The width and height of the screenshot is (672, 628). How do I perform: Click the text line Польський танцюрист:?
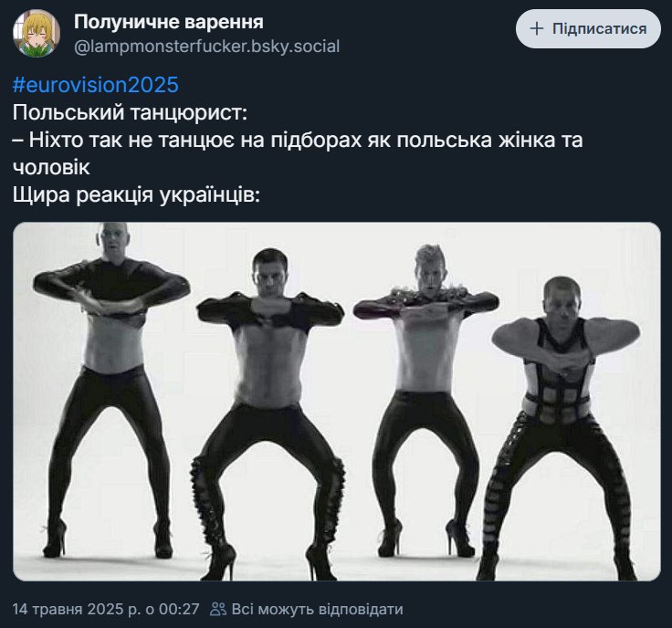pyautogui.click(x=130, y=112)
